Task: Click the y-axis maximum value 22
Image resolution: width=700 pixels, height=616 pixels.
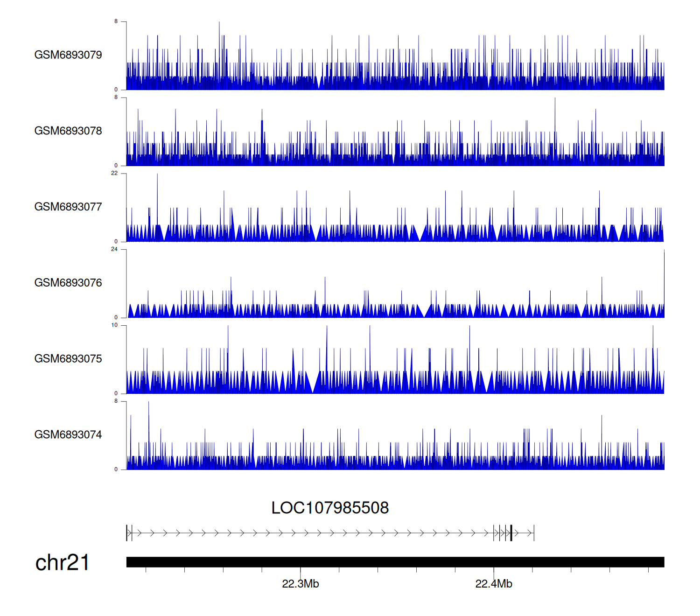Action: tap(114, 174)
